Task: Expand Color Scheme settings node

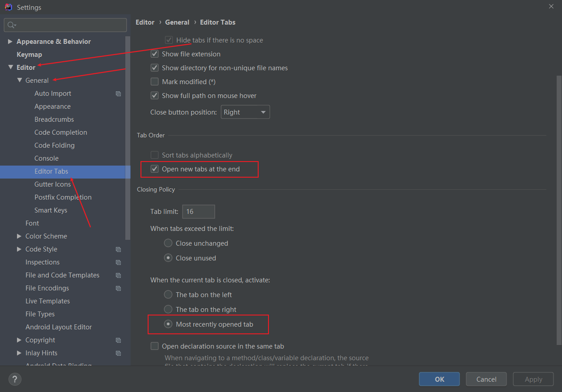Action: point(19,236)
